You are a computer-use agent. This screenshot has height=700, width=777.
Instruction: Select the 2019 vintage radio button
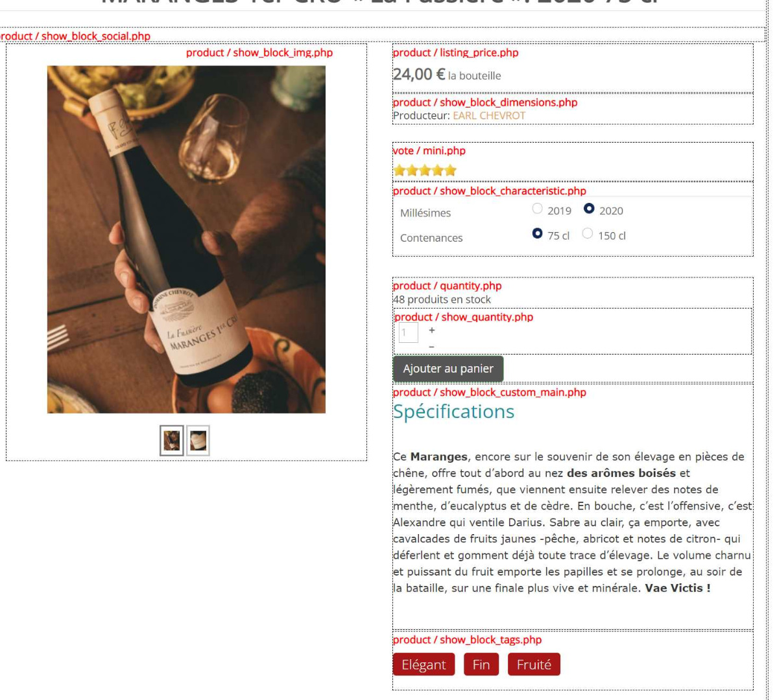click(x=537, y=209)
